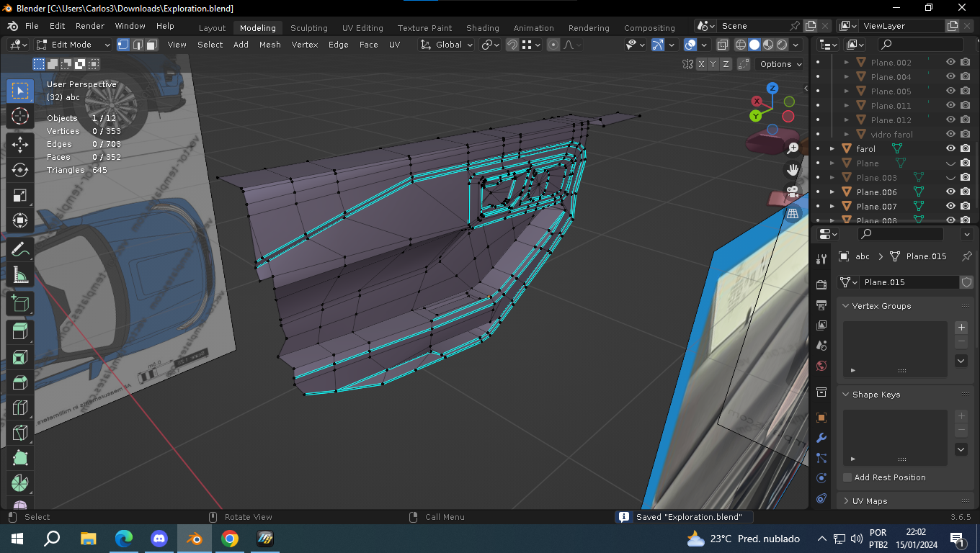Open the Object properties orange square tab
Image resolution: width=980 pixels, height=553 pixels.
[x=821, y=418]
